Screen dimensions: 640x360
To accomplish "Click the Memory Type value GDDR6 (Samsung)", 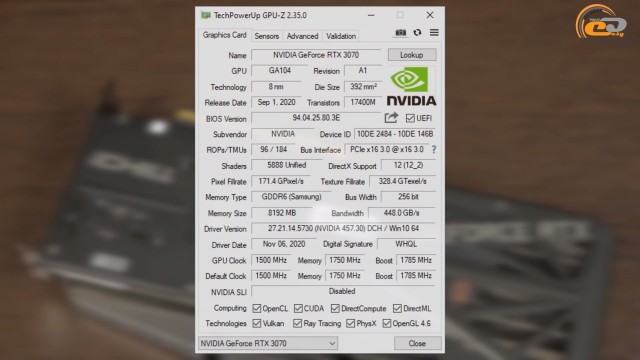I will point(292,197).
